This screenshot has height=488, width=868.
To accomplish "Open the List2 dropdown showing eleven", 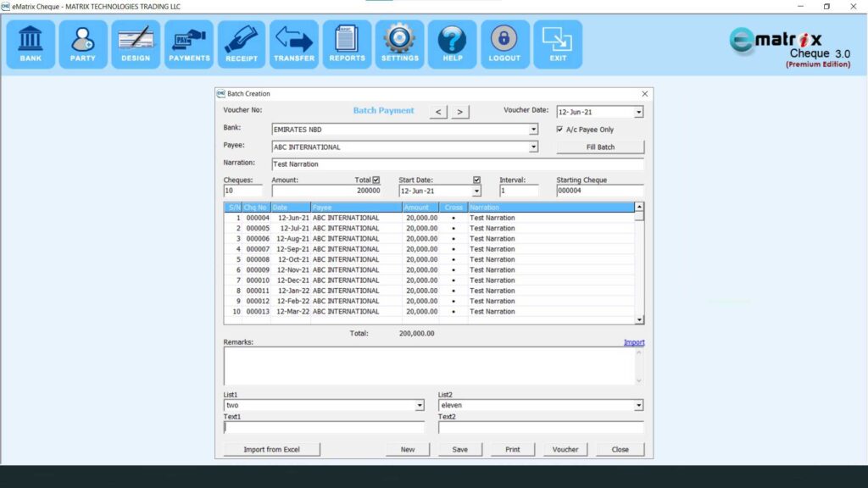I will click(638, 405).
